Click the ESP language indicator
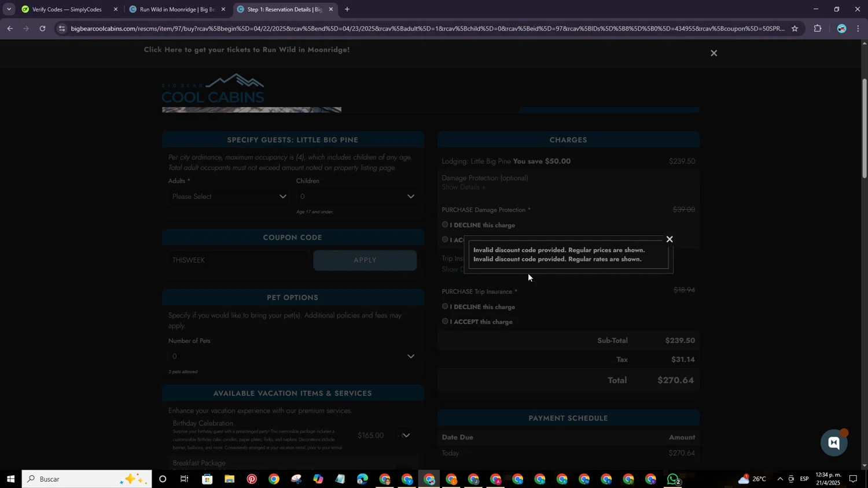This screenshot has width=868, height=488. (804, 479)
